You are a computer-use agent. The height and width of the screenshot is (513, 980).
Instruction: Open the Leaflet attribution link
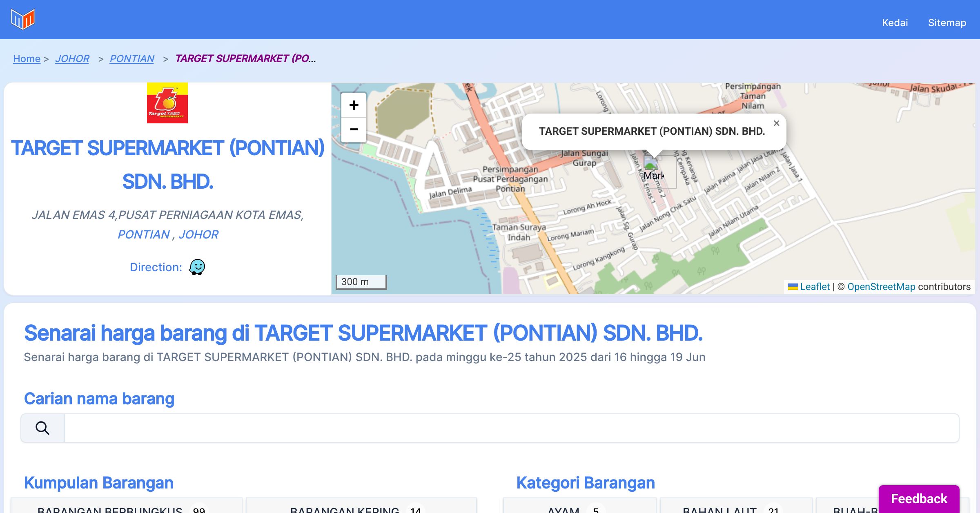pyautogui.click(x=814, y=287)
